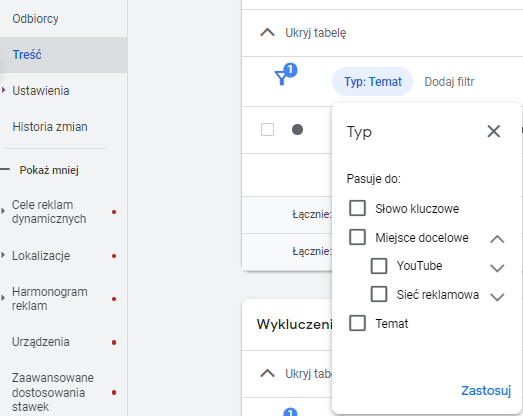
Task: Check the Słowo kluczowe option
Action: pos(357,208)
